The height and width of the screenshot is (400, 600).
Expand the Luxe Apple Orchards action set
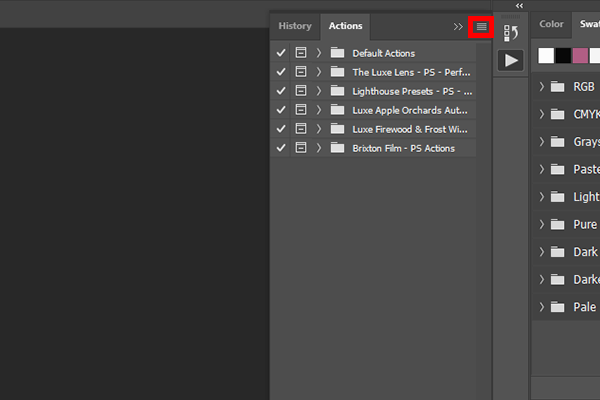pyautogui.click(x=318, y=110)
